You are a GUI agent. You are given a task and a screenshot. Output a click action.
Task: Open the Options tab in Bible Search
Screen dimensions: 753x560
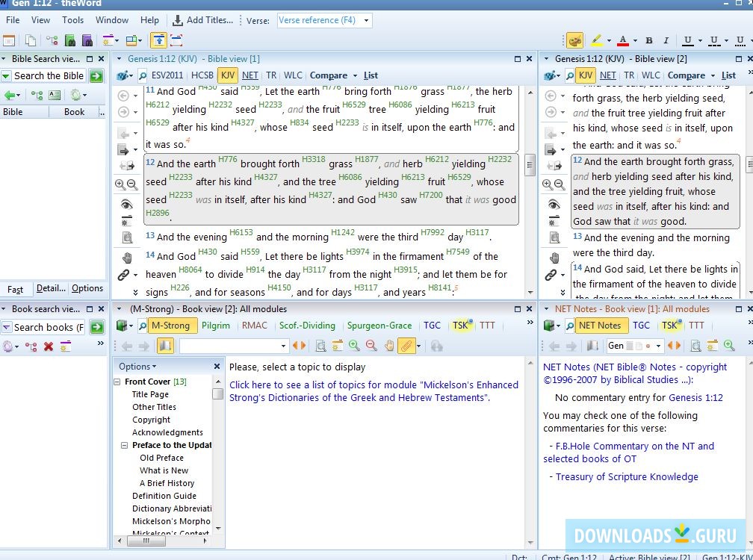[x=87, y=288]
